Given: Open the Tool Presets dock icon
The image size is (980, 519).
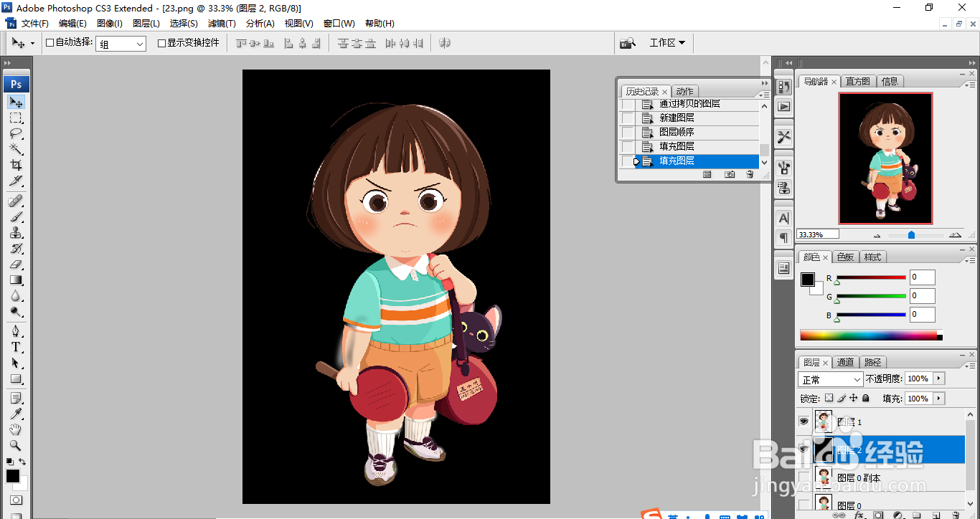Looking at the screenshot, I should pos(783,136).
